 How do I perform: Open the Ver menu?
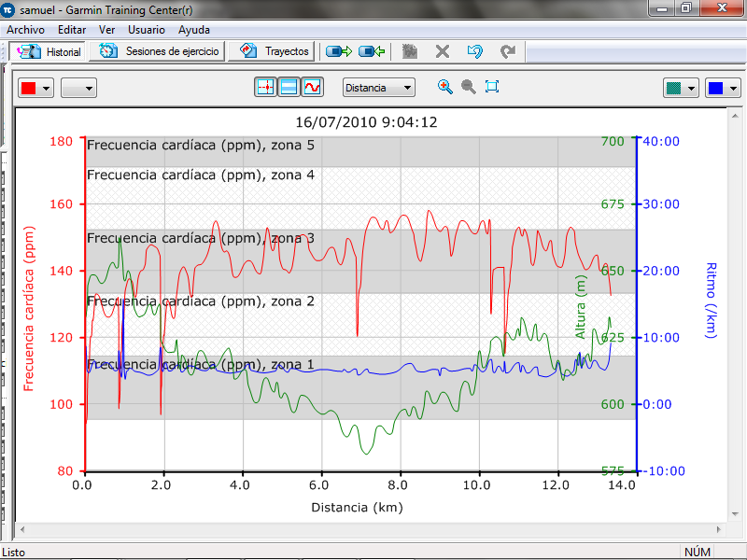pos(106,30)
